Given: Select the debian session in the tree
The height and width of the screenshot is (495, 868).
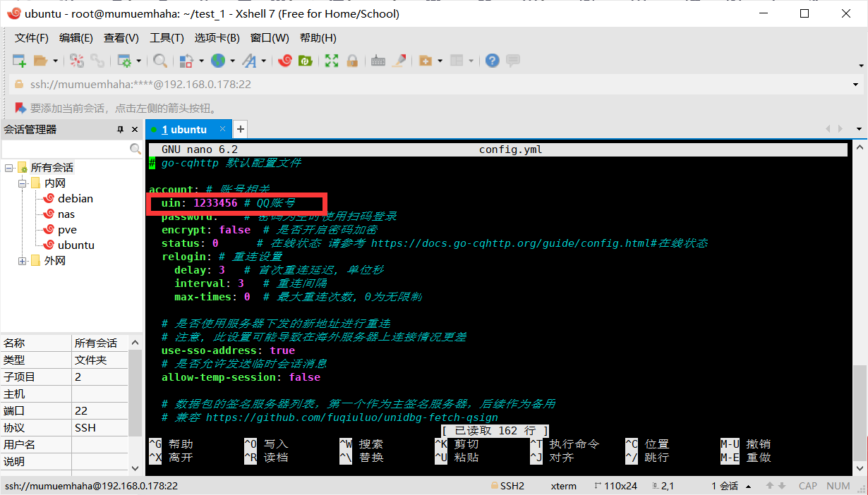Looking at the screenshot, I should 75,199.
